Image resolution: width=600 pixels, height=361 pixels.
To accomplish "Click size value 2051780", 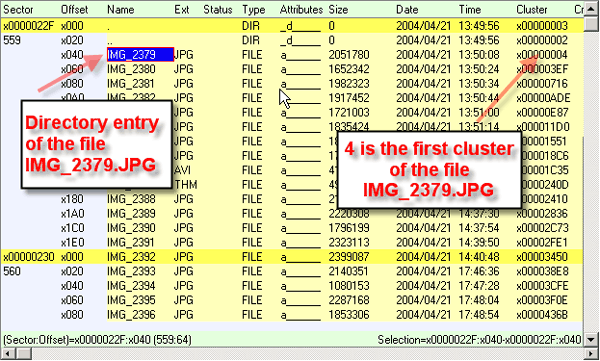I will click(x=349, y=55).
